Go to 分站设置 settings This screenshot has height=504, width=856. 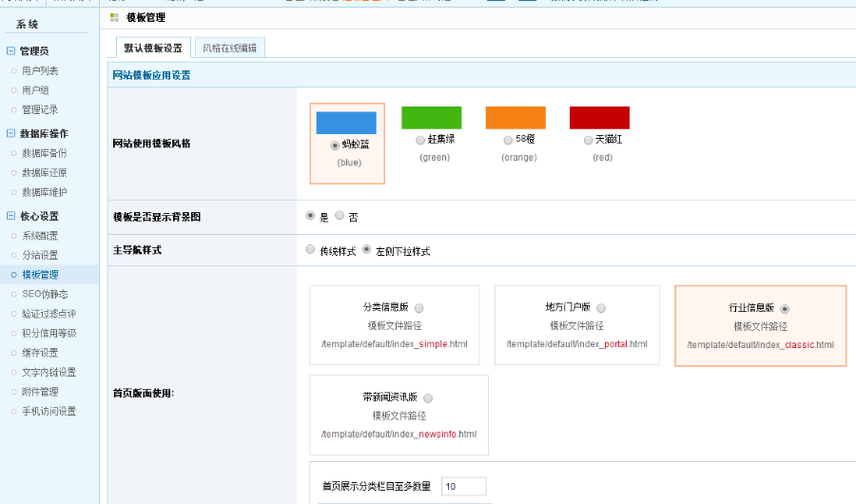[x=40, y=255]
